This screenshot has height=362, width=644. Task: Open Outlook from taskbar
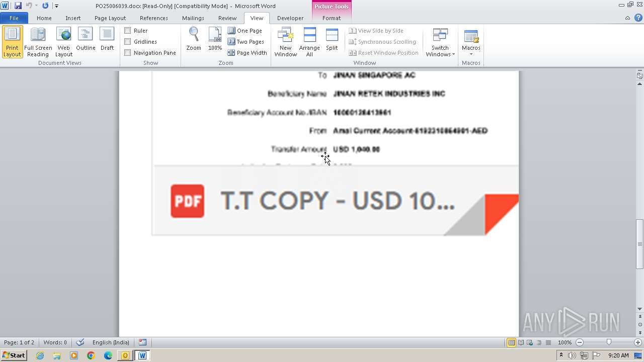125,355
